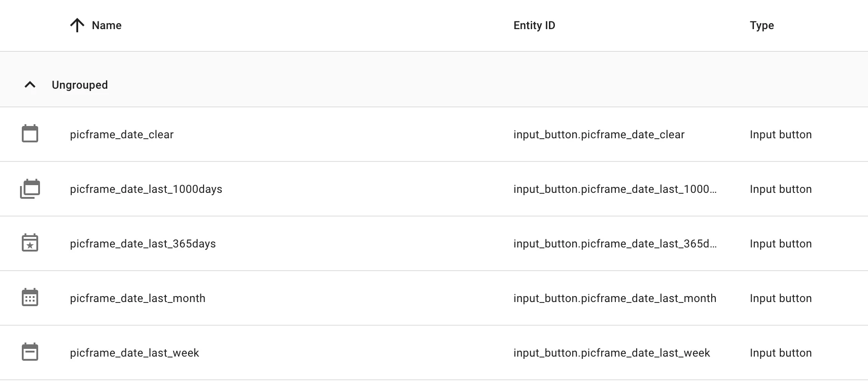Sort by the Type column header
The image size is (868, 383).
click(x=762, y=25)
